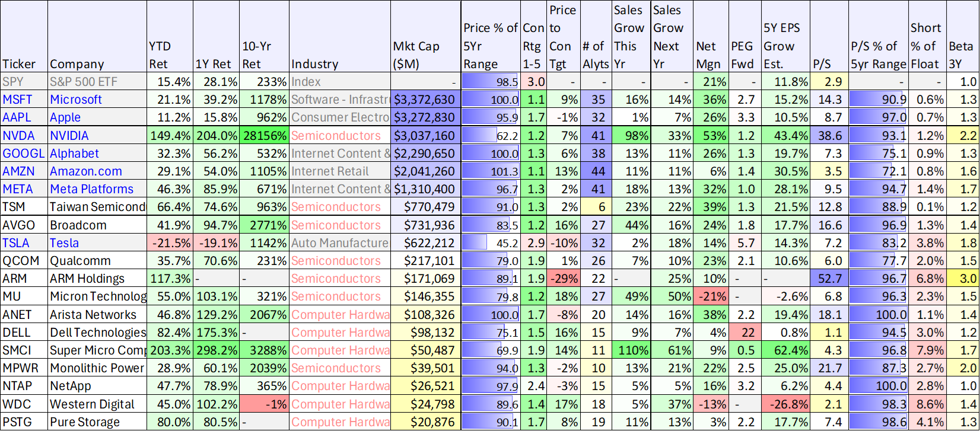Select the TSM ticker cell
980x431 pixels.
tap(24, 207)
